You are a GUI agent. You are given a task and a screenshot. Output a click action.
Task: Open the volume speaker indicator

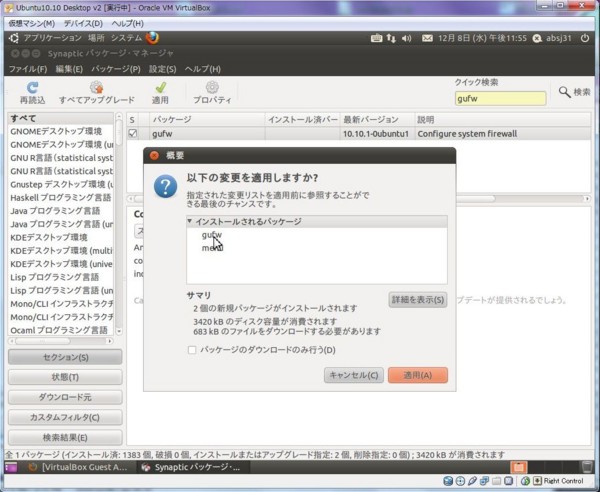pyautogui.click(x=406, y=38)
